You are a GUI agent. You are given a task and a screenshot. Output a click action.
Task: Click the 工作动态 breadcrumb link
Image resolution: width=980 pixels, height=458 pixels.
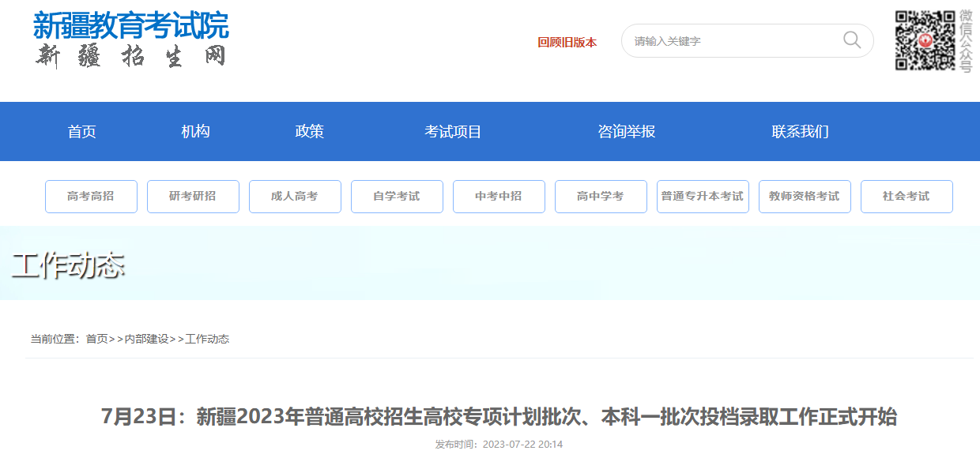(x=207, y=339)
